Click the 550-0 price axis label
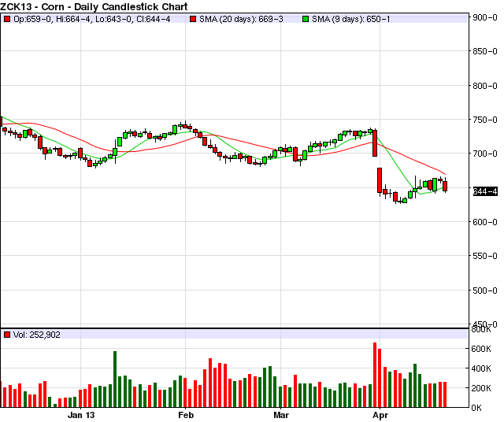The image size is (504, 422). click(x=485, y=256)
